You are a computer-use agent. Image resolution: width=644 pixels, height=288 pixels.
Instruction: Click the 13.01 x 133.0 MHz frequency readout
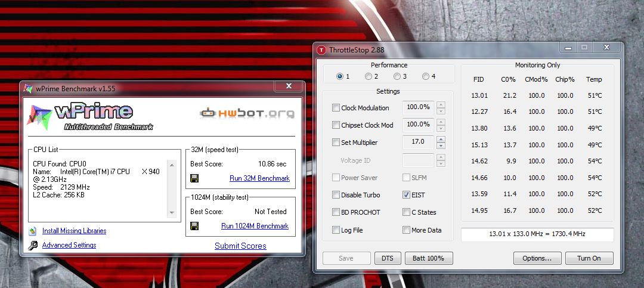point(537,234)
